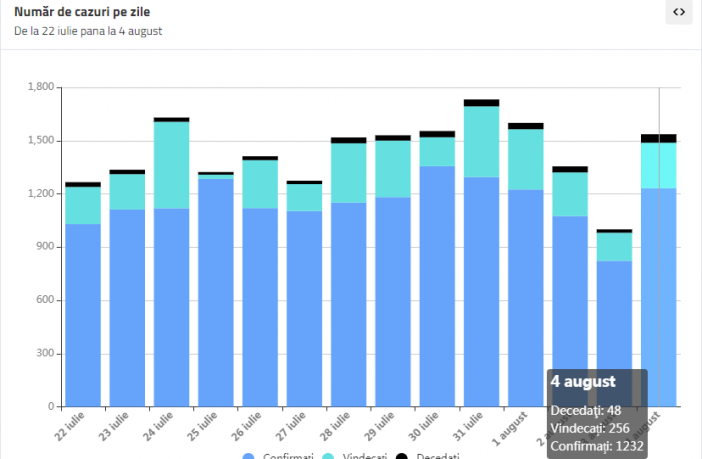The image size is (702, 459).
Task: Click the chart title Număr de cazuri pe zile
Action: coord(82,12)
